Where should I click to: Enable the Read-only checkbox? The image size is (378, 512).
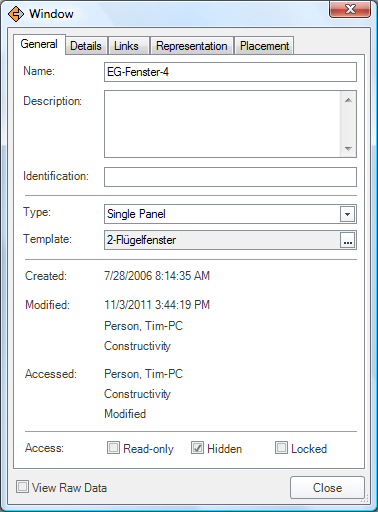tap(113, 448)
